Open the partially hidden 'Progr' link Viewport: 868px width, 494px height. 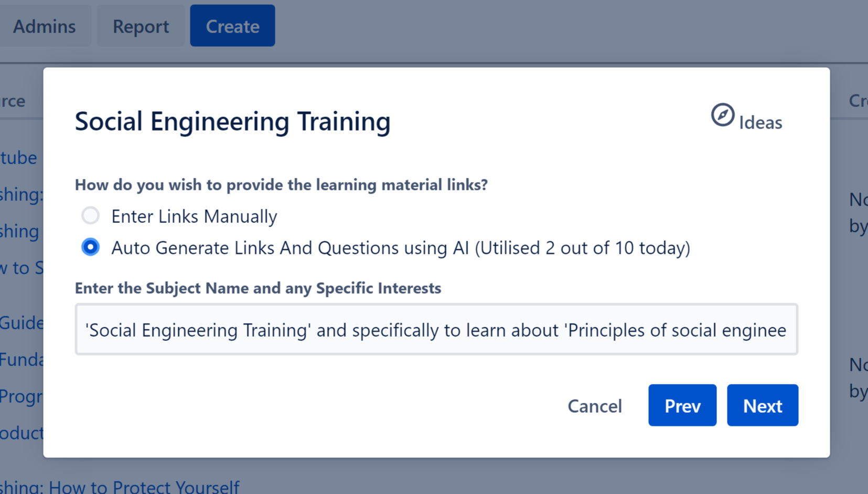(22, 396)
